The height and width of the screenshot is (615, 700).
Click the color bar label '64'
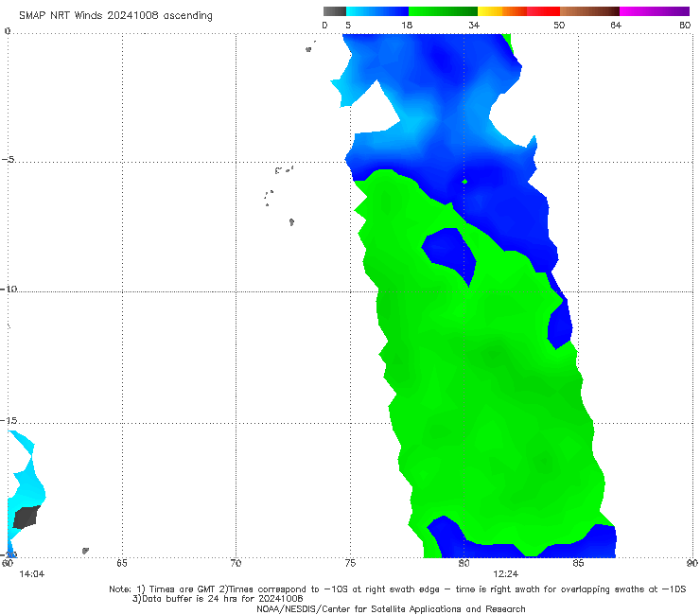pos(616,25)
